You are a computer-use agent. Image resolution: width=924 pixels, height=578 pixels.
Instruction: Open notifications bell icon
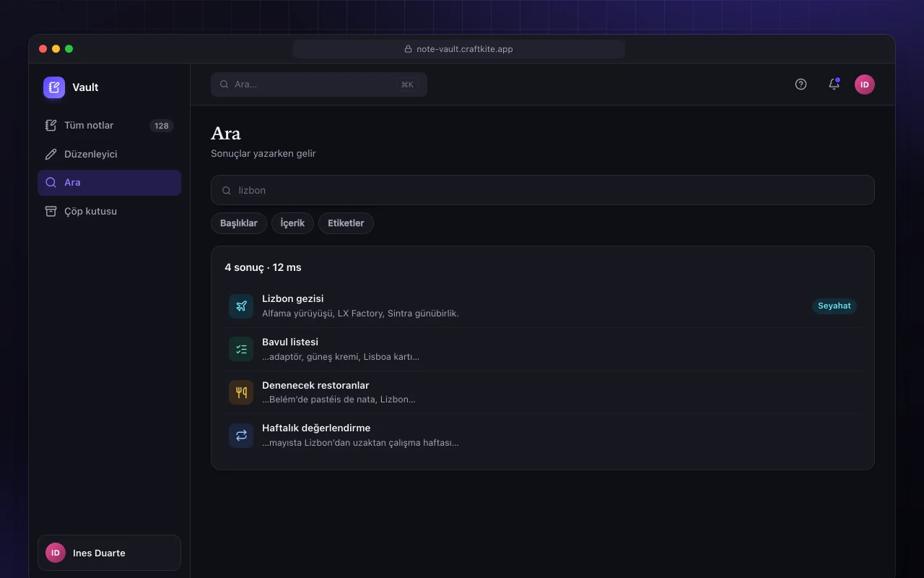[x=834, y=84]
